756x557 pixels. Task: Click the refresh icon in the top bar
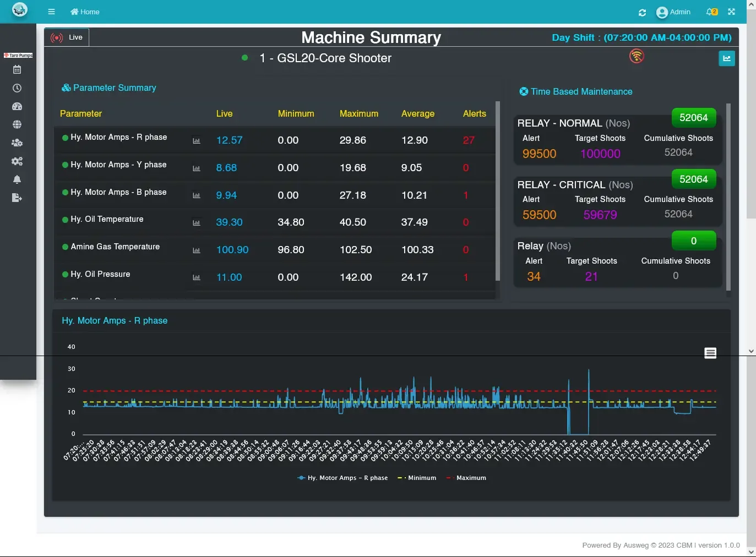tap(642, 13)
